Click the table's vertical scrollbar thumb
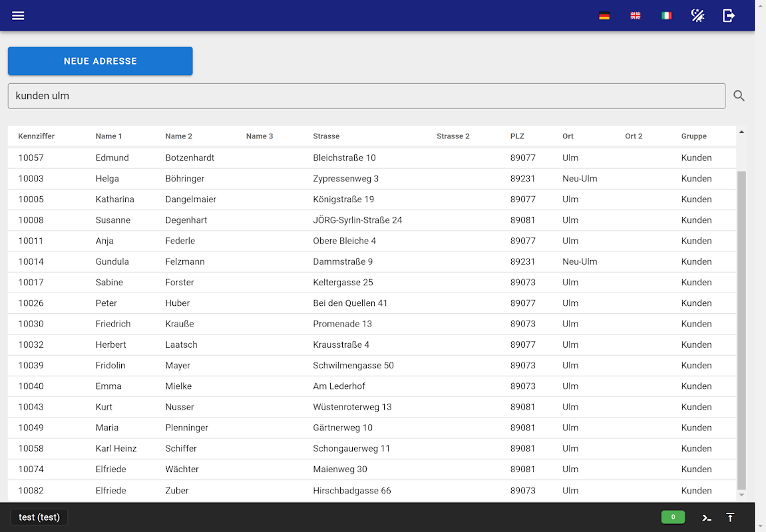The height and width of the screenshot is (532, 766). point(741,330)
